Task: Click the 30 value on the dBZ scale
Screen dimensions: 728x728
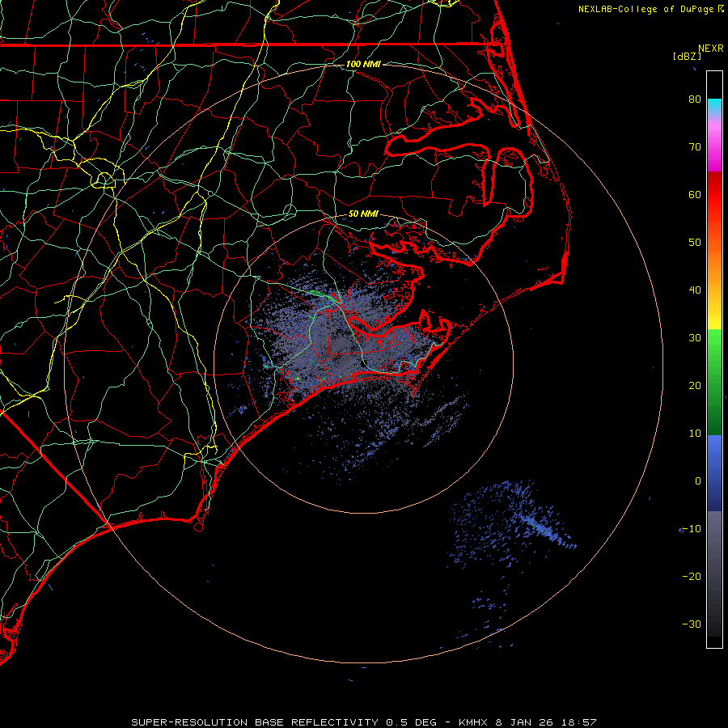Action: click(x=695, y=338)
